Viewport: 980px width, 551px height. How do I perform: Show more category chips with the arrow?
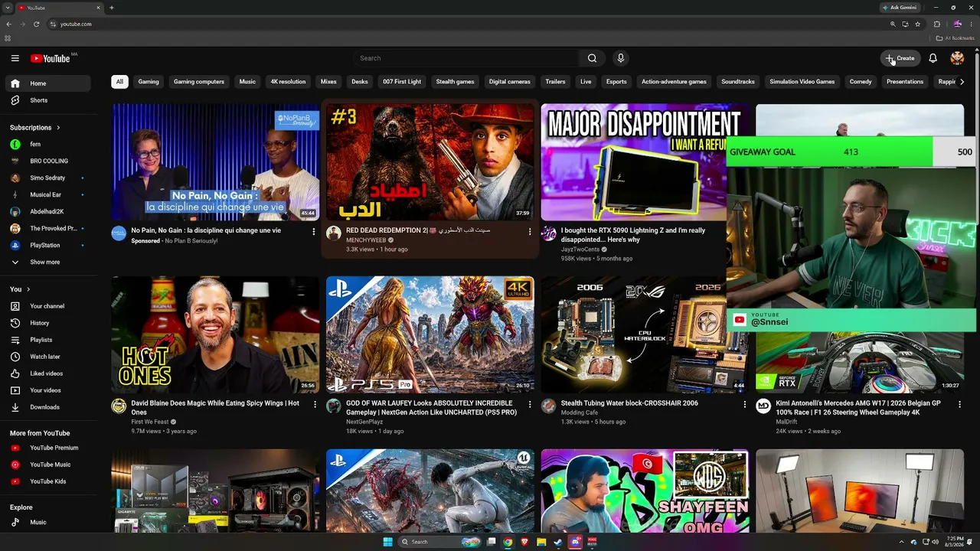pyautogui.click(x=962, y=82)
